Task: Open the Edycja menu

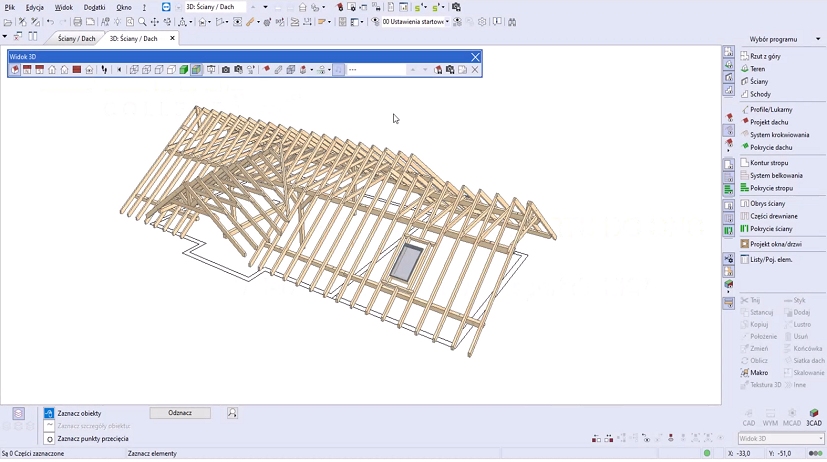Action: pos(35,7)
